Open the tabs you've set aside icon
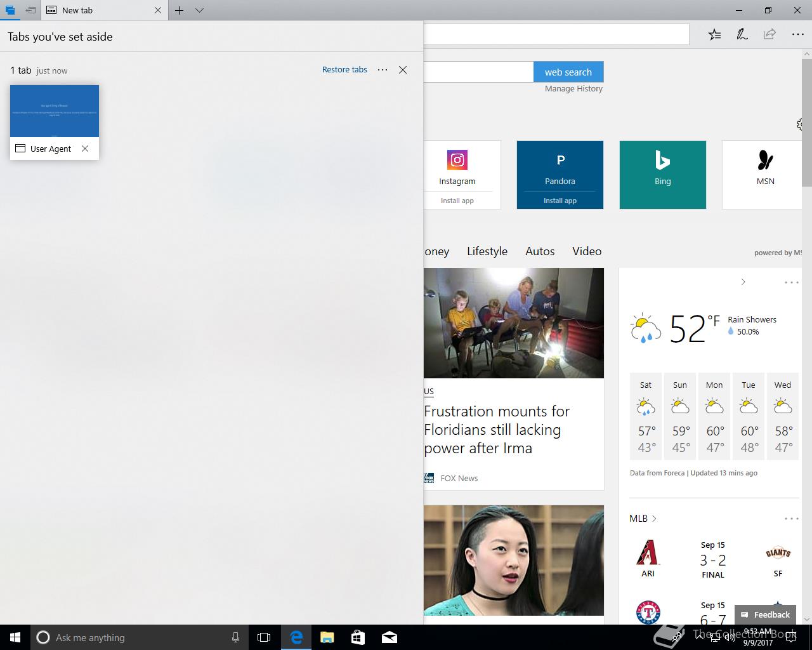This screenshot has width=812, height=650. 10,10
